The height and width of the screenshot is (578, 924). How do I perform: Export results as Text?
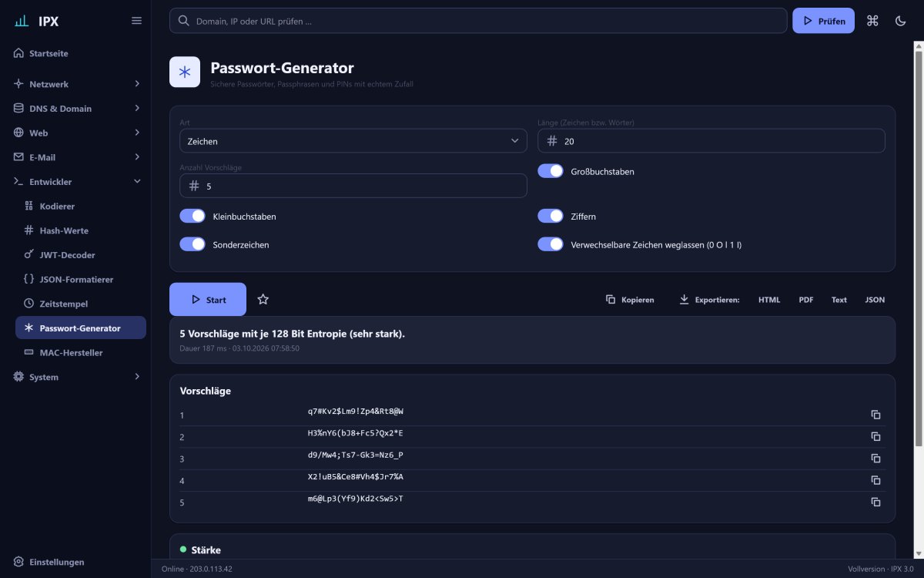[839, 300]
